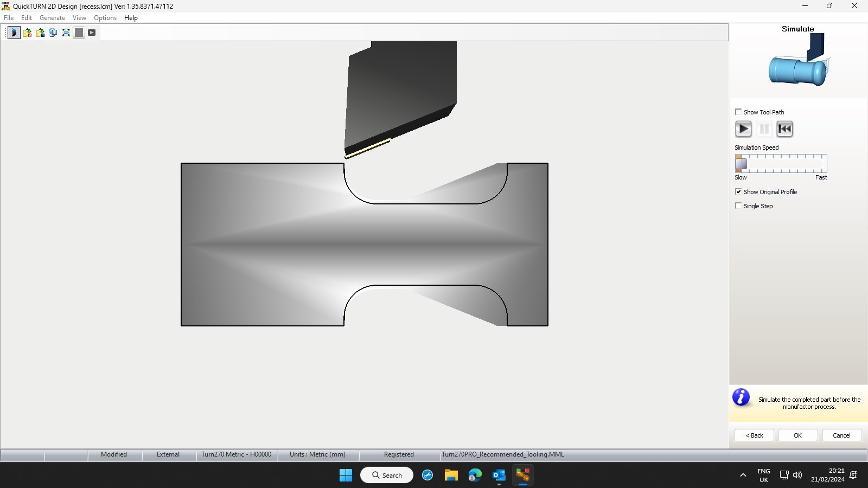Click the volume icon in system tray
The image size is (868, 488).
coord(797,475)
